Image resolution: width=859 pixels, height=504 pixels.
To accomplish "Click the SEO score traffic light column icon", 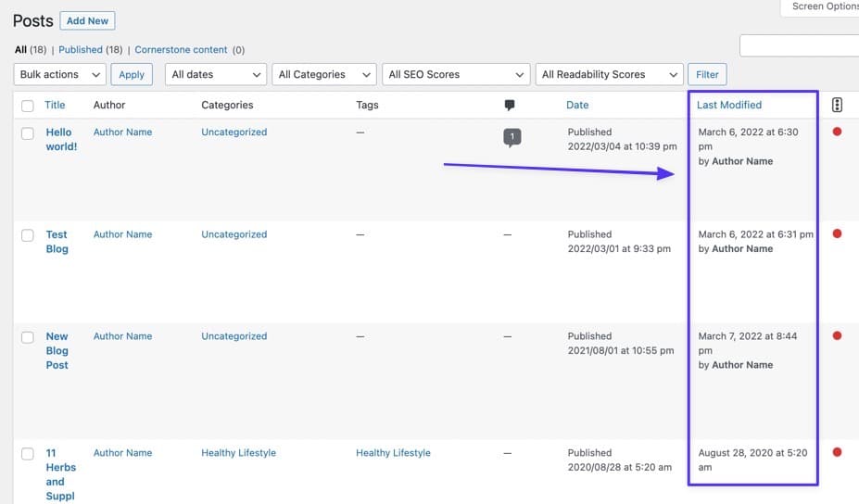I will coord(837,105).
